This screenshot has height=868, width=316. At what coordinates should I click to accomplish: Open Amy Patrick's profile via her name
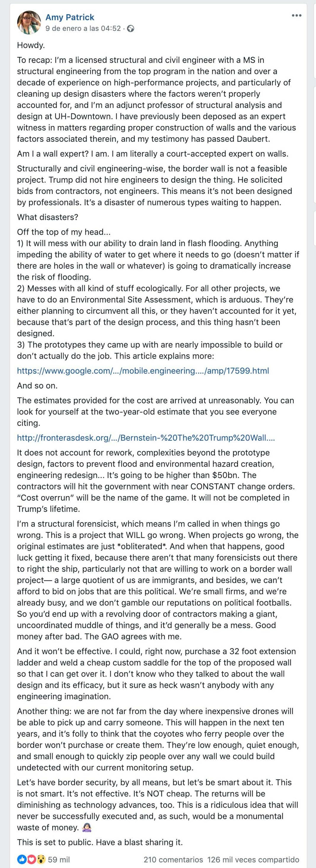coord(70,17)
